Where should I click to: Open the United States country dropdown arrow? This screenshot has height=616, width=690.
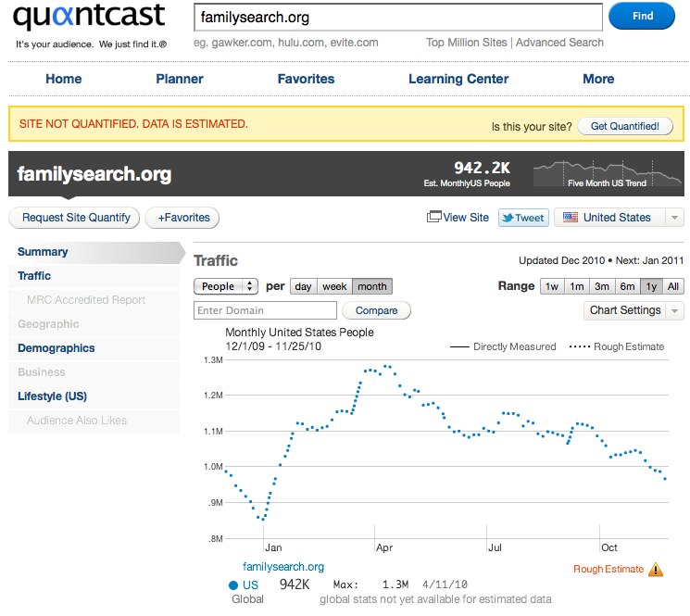click(x=674, y=218)
